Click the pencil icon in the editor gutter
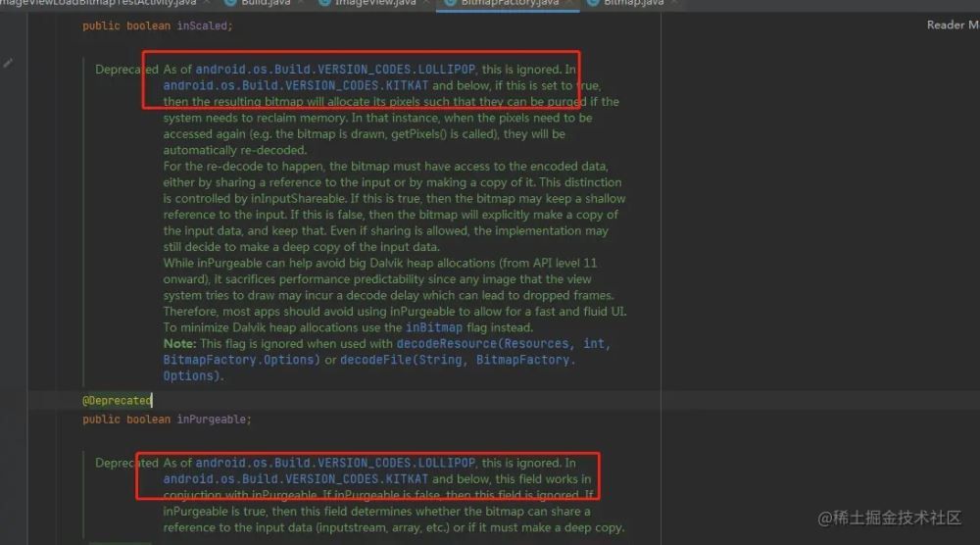This screenshot has width=980, height=545. [x=8, y=63]
